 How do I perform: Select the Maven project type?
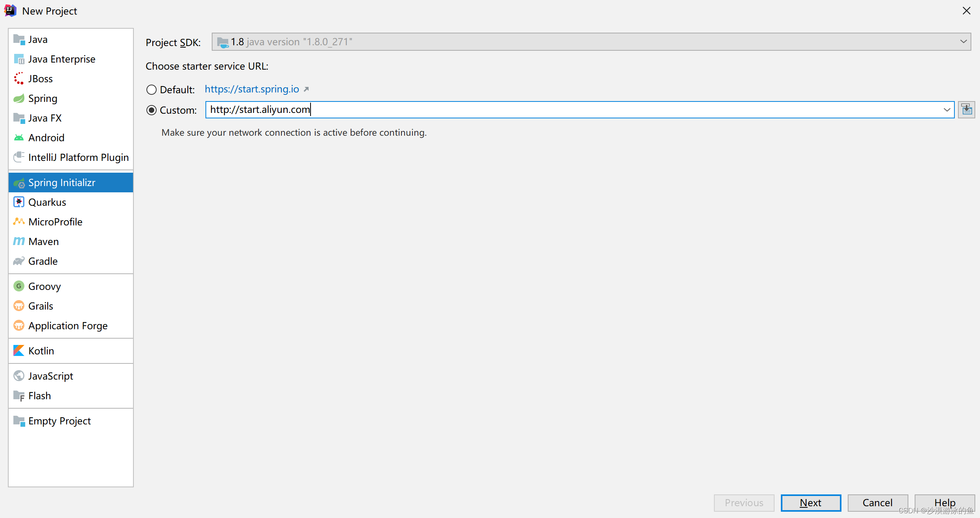coord(43,241)
